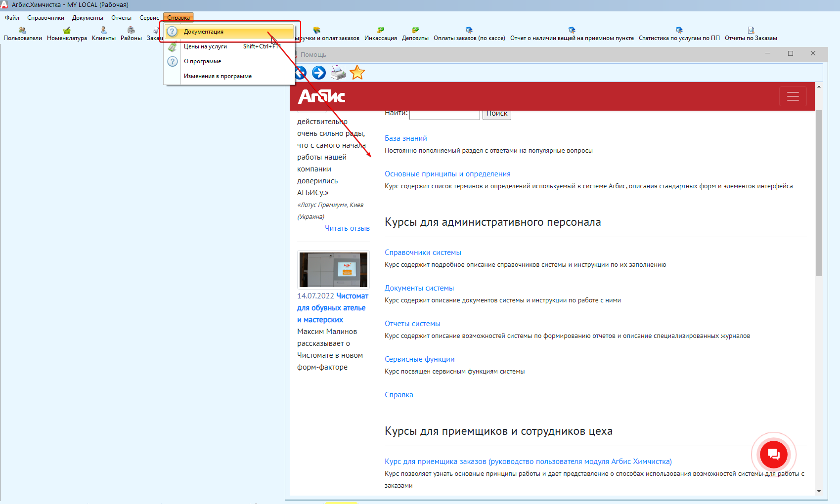Open the Отчеты menu

pyautogui.click(x=121, y=18)
